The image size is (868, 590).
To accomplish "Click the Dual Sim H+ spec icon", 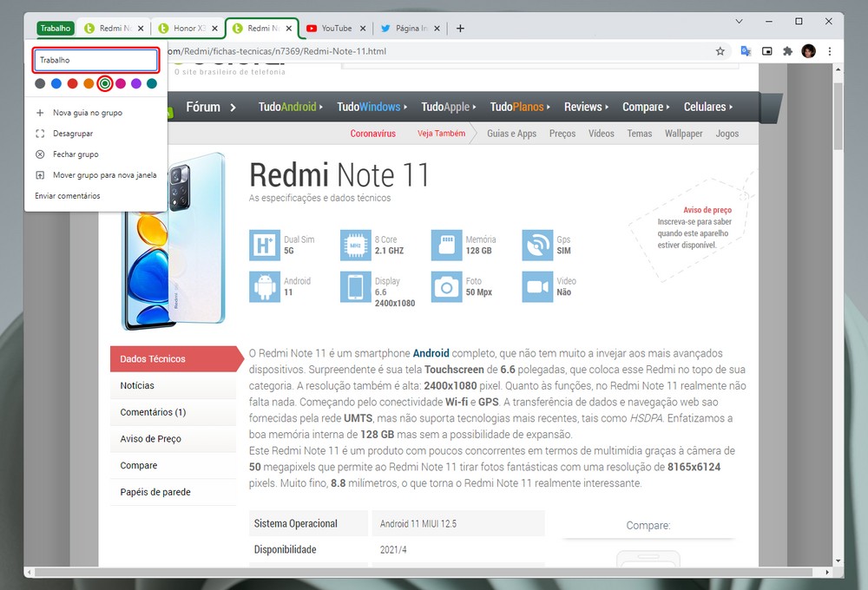I will pyautogui.click(x=265, y=246).
